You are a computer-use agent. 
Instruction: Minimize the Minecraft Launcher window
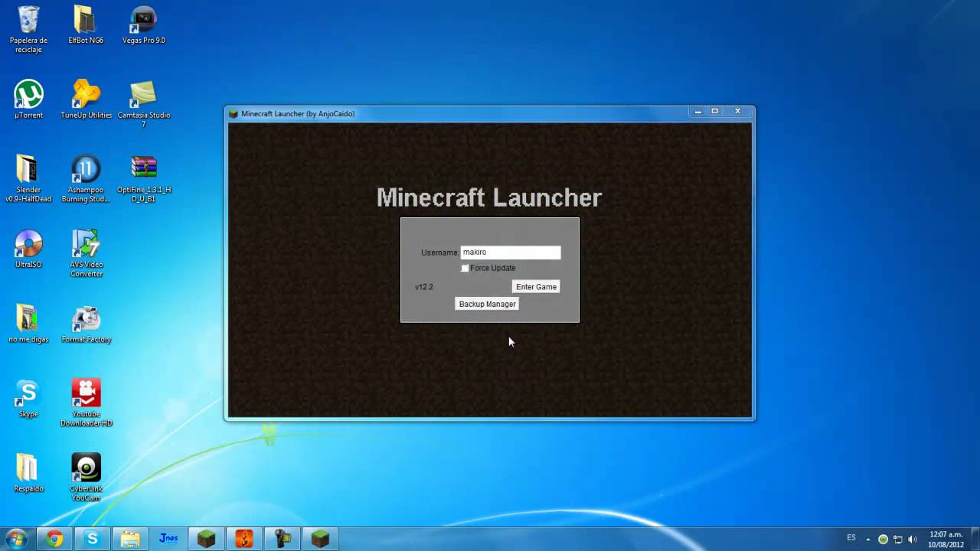tap(698, 112)
